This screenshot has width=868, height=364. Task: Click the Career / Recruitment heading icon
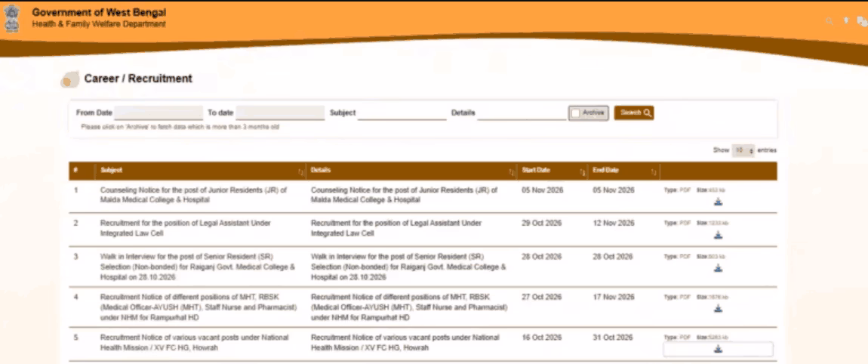click(x=69, y=80)
